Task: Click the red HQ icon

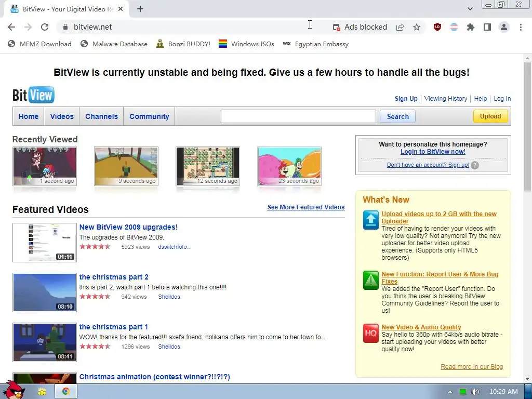Action: click(x=370, y=333)
